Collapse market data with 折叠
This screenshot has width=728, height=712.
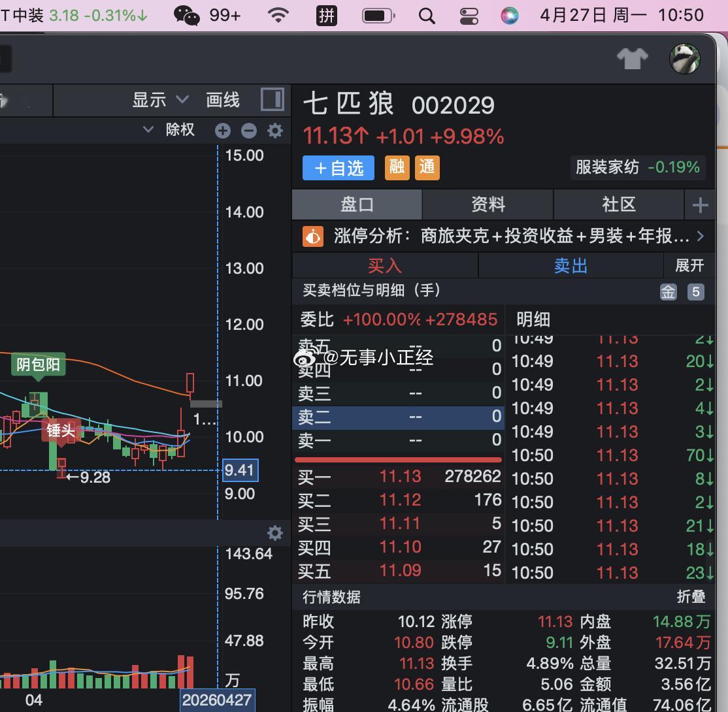691,596
